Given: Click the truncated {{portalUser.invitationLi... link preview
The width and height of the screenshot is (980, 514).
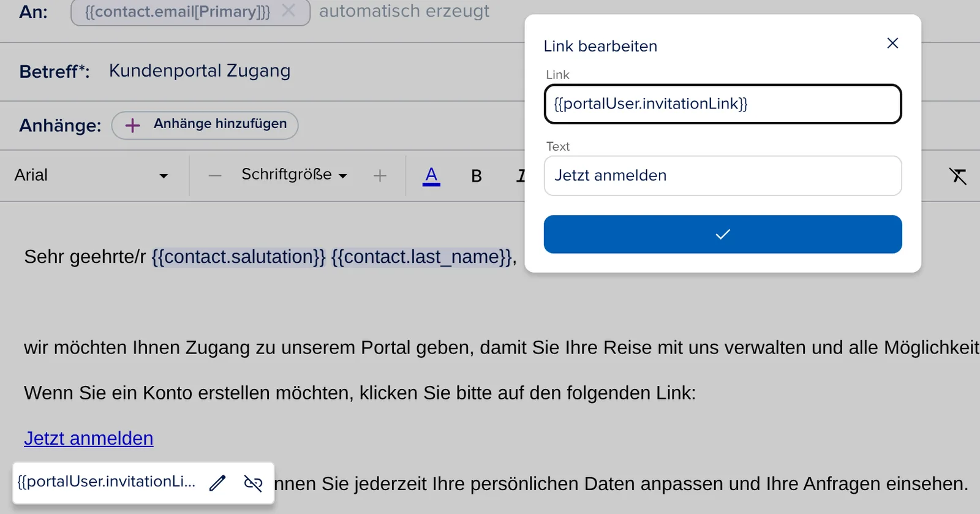Looking at the screenshot, I should tap(107, 482).
